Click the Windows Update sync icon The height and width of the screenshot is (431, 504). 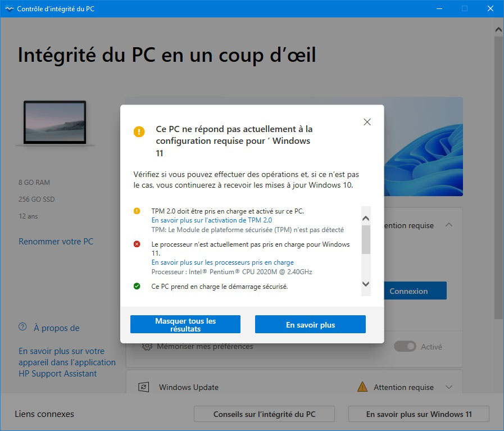(x=143, y=387)
